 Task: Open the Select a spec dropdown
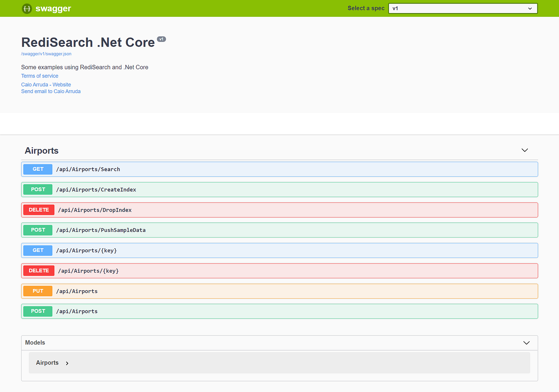(462, 8)
